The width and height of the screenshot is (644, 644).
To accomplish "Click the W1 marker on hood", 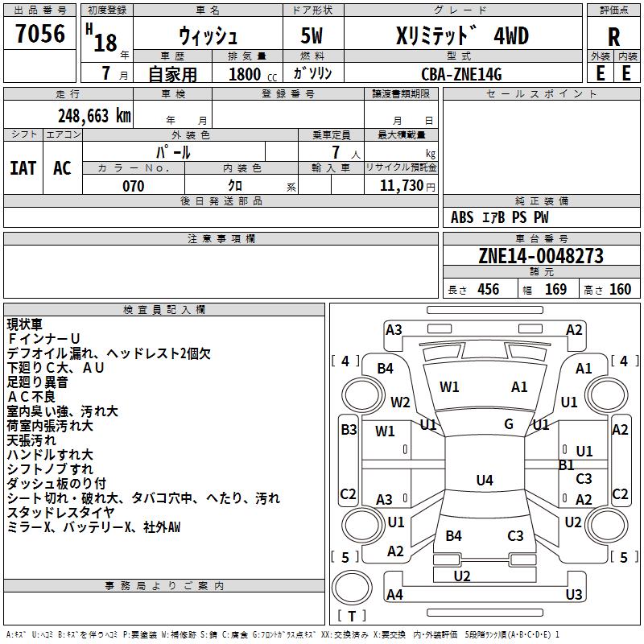I will point(449,386).
